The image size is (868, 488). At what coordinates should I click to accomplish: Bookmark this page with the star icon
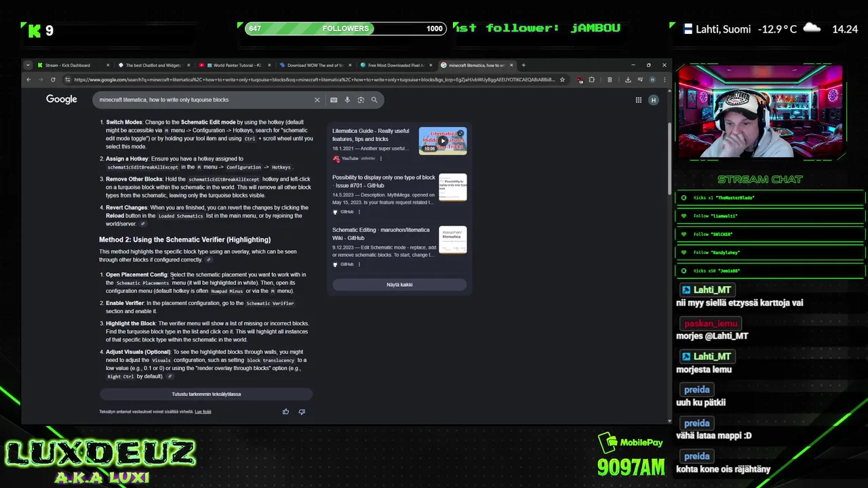point(562,79)
